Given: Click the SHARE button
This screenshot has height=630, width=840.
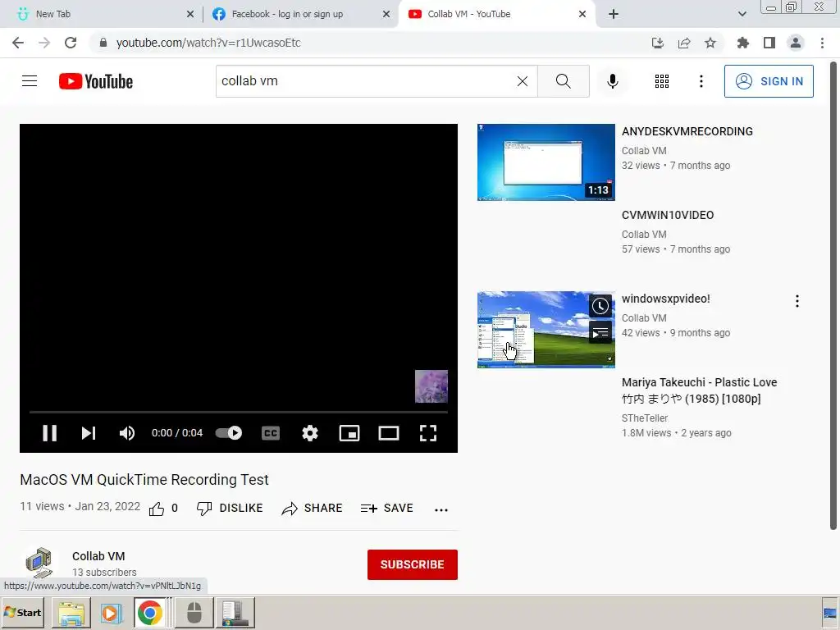Looking at the screenshot, I should tap(312, 509).
